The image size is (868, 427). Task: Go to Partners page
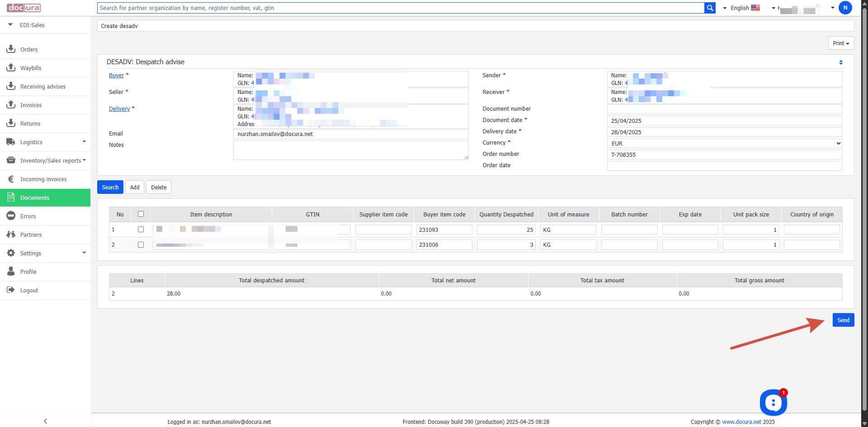31,235
